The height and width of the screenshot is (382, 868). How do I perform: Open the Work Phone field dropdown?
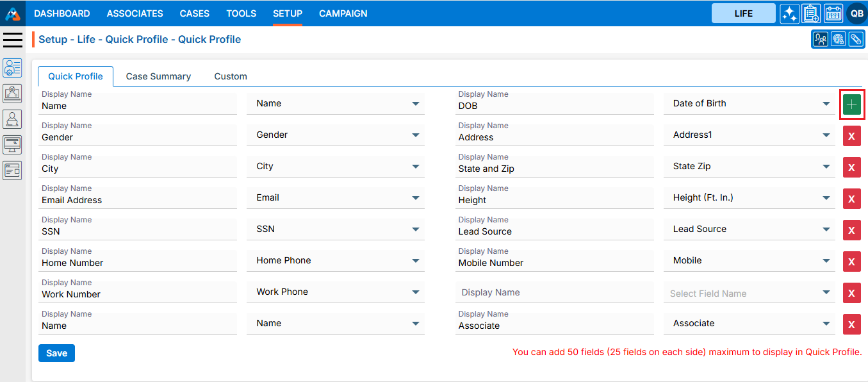[x=336, y=292]
